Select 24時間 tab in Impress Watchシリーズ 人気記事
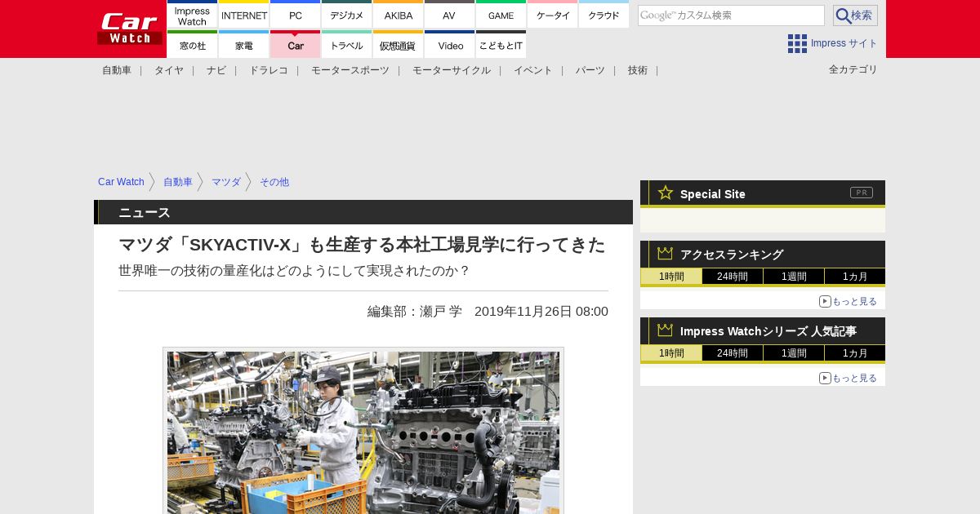This screenshot has height=514, width=980. coord(733,353)
